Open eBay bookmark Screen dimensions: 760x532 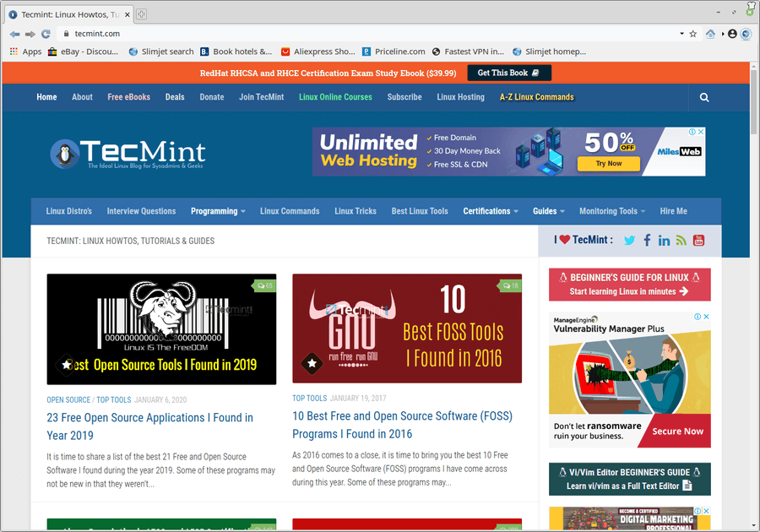pyautogui.click(x=83, y=52)
